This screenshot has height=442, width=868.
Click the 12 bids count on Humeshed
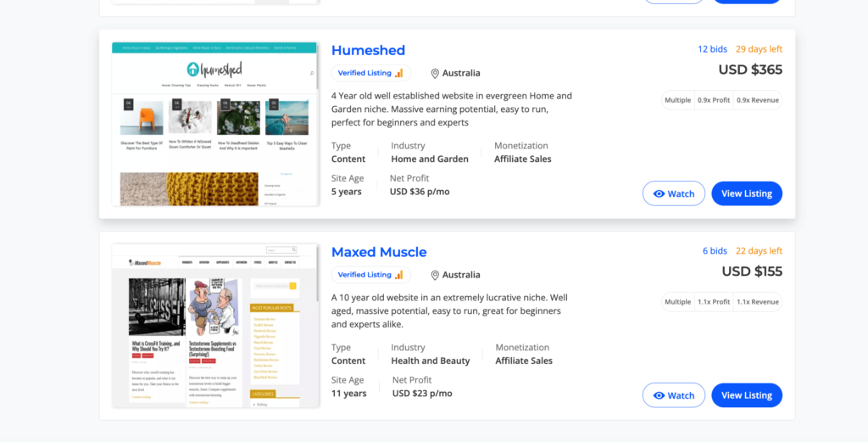coord(712,49)
